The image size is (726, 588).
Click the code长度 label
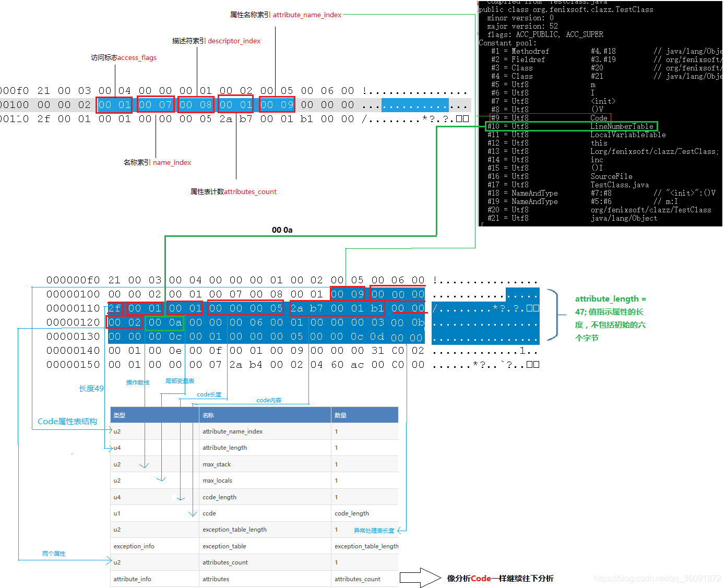(209, 395)
